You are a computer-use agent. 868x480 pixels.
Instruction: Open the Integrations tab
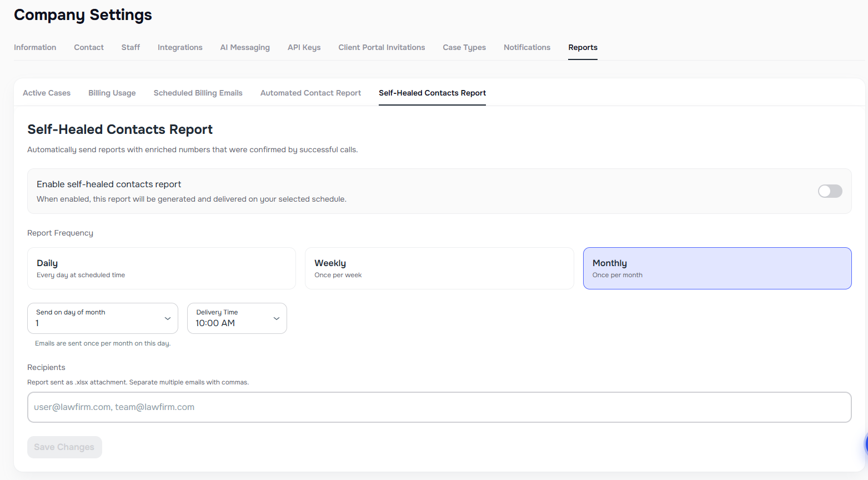coord(180,47)
